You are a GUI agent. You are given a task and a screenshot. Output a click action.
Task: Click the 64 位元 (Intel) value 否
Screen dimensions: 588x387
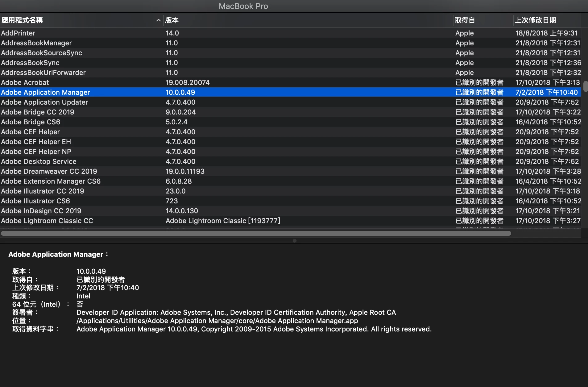point(80,304)
